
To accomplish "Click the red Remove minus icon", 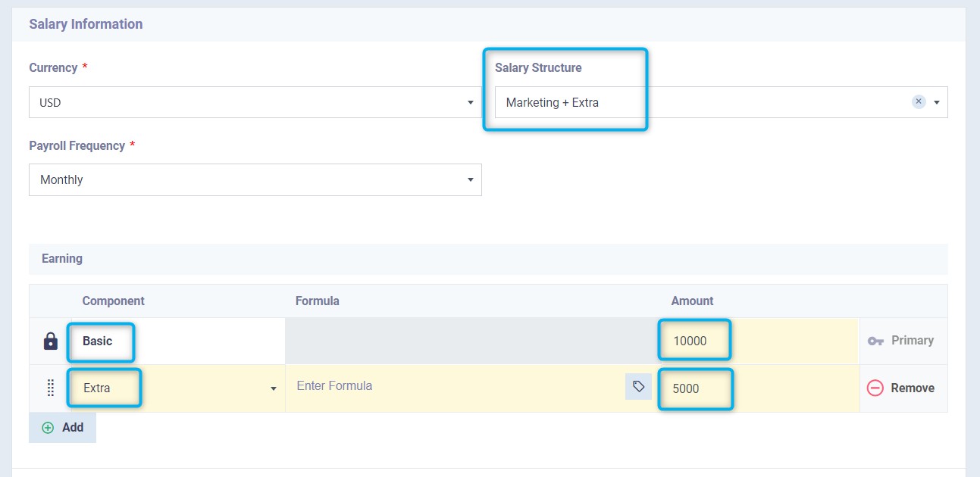I will (875, 388).
